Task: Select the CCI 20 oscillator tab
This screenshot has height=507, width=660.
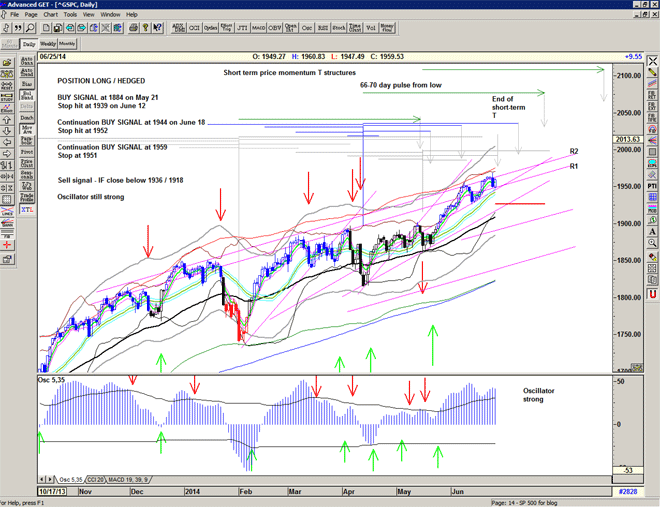Action: (97, 479)
